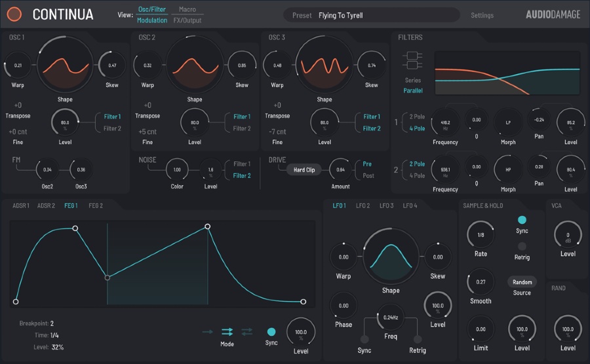Enable Sample & Hold Retrig toggle
590x364 pixels.
click(522, 246)
